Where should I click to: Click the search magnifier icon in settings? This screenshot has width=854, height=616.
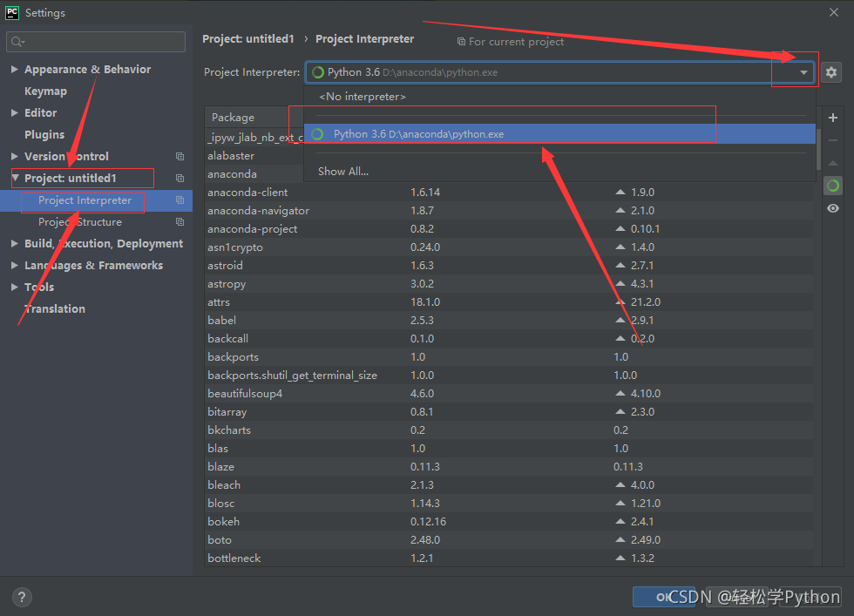[x=17, y=42]
